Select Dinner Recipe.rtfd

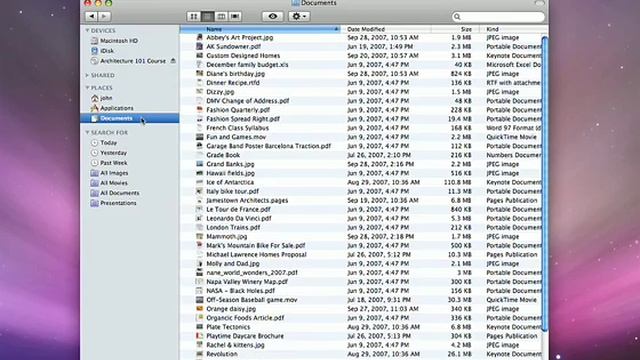pyautogui.click(x=233, y=82)
